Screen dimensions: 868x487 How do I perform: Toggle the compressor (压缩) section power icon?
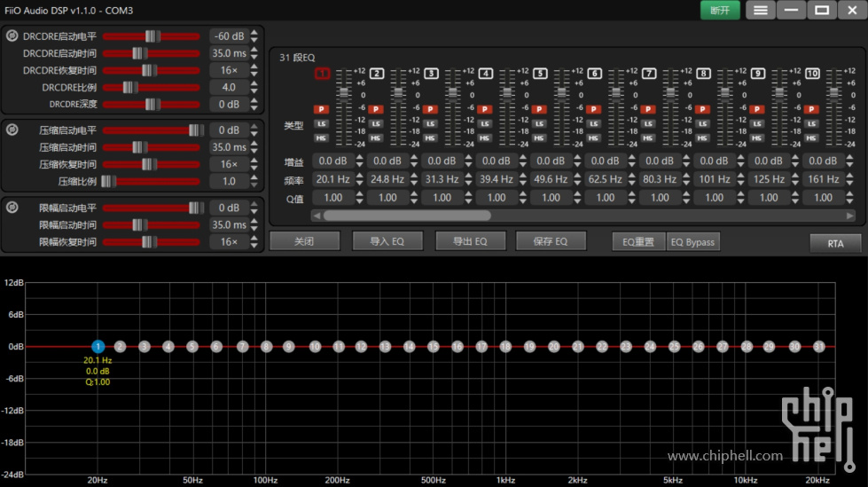(x=12, y=130)
